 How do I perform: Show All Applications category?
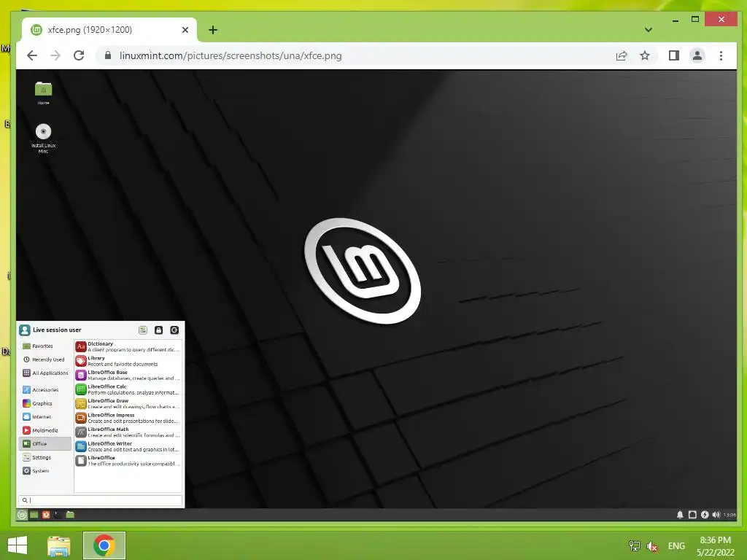pyautogui.click(x=45, y=373)
